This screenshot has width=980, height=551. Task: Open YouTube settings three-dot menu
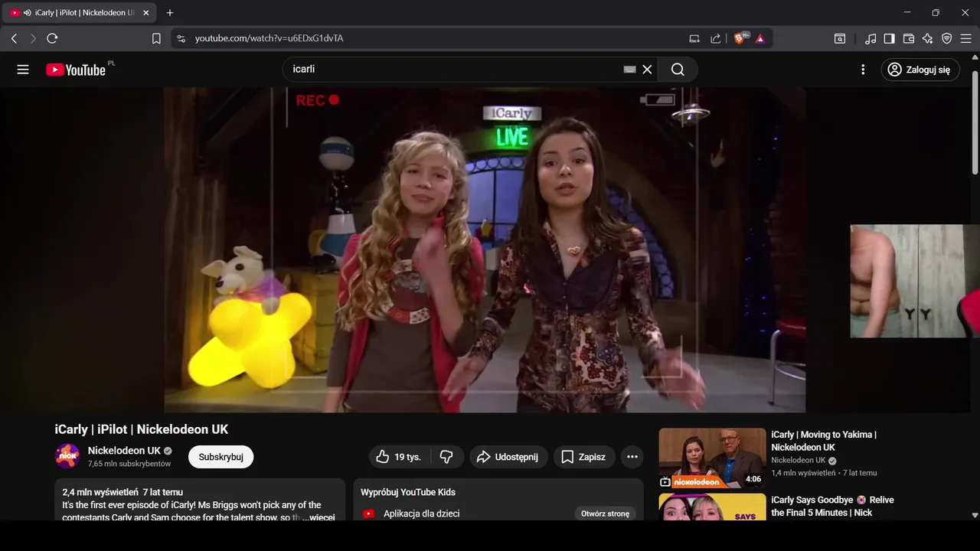(863, 70)
